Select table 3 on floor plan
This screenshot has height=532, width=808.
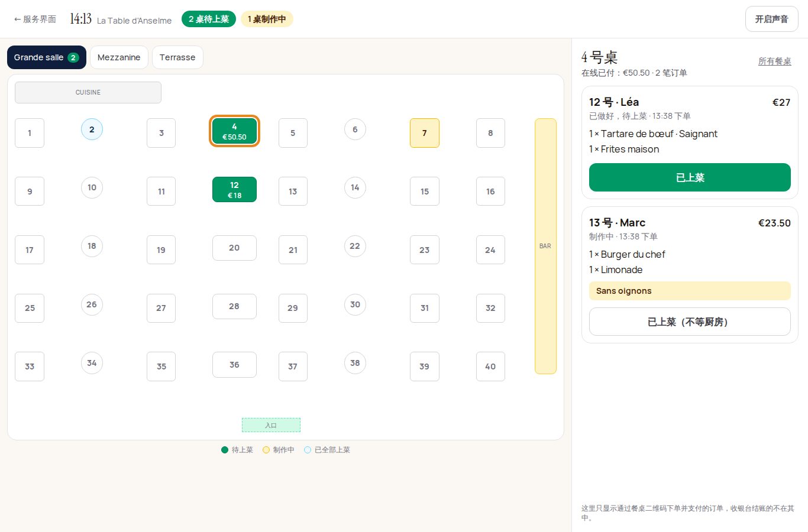(161, 133)
